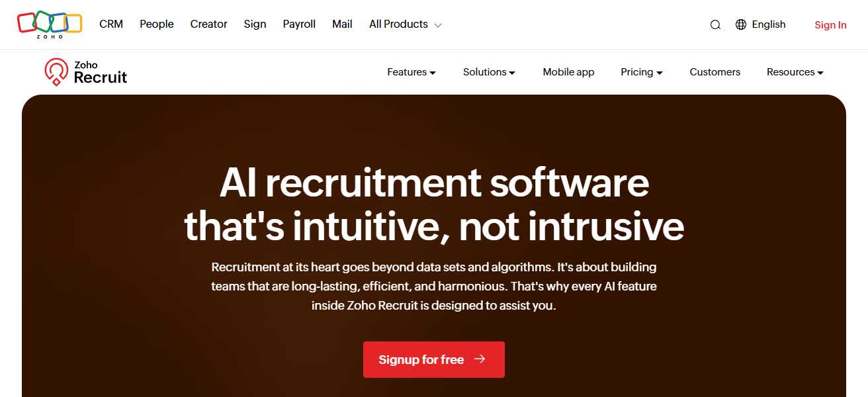Select heading 'AI recruitment software'
Viewport: 868px width, 397px height.
click(434, 183)
